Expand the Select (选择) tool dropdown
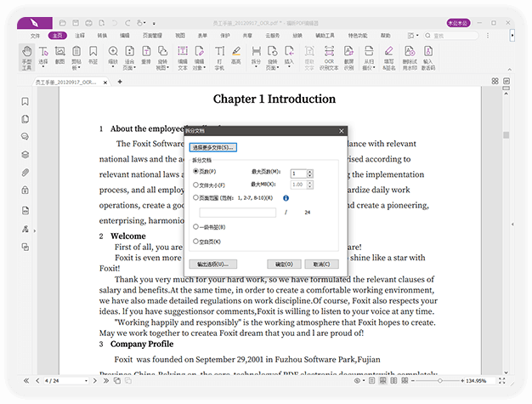Screen dimensions: 532x404 (x=43, y=67)
